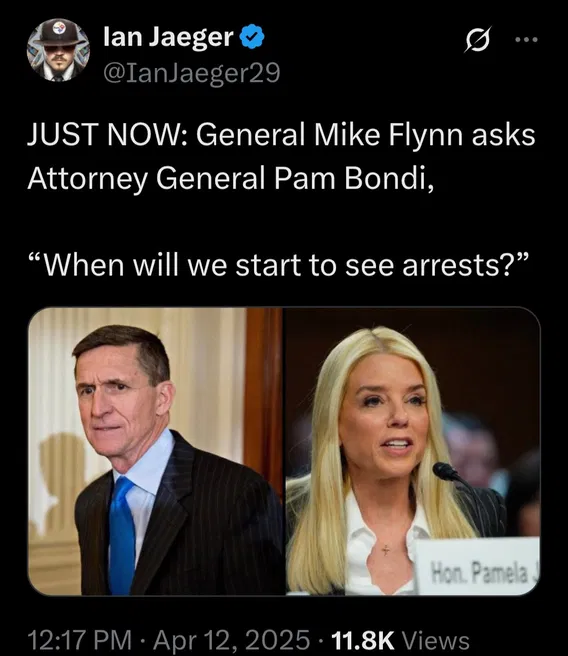Click the 12:17 PM timestamp
The width and height of the screenshot is (568, 656).
(79, 640)
